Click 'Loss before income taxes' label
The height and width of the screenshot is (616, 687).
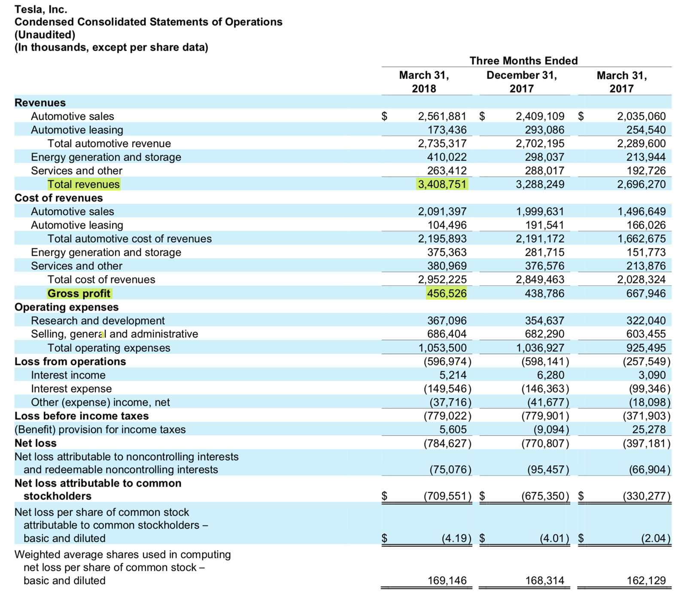(x=82, y=416)
